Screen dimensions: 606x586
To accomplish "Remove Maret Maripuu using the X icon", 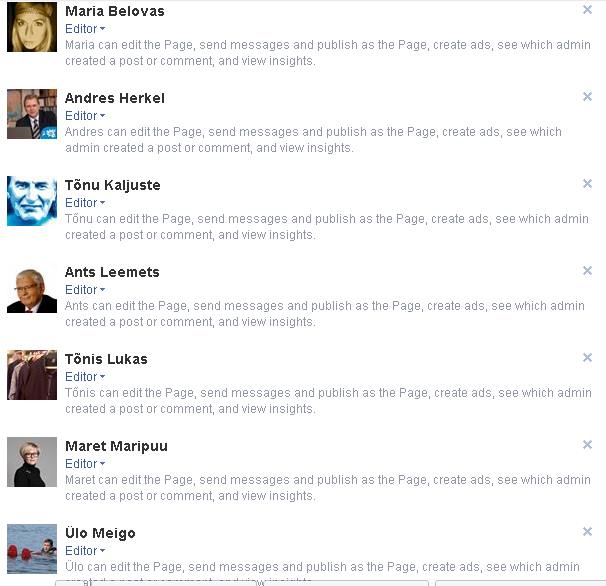I will (x=587, y=445).
